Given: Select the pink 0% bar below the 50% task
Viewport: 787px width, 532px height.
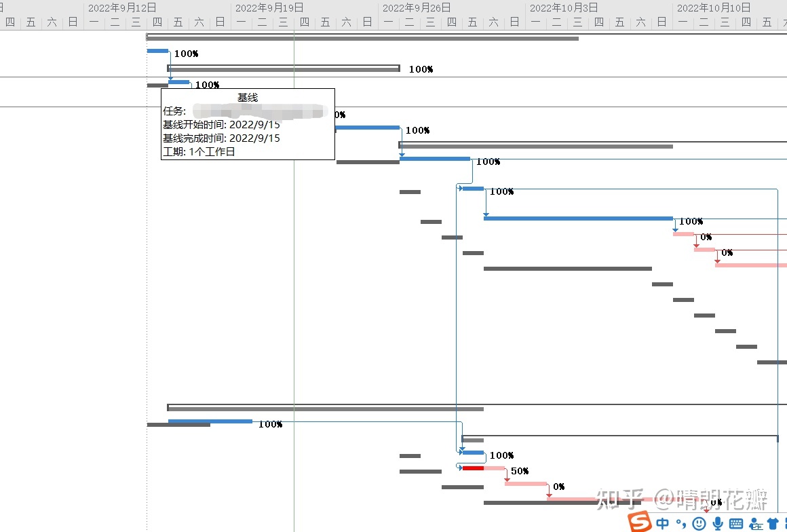Looking at the screenshot, I should tap(526, 484).
